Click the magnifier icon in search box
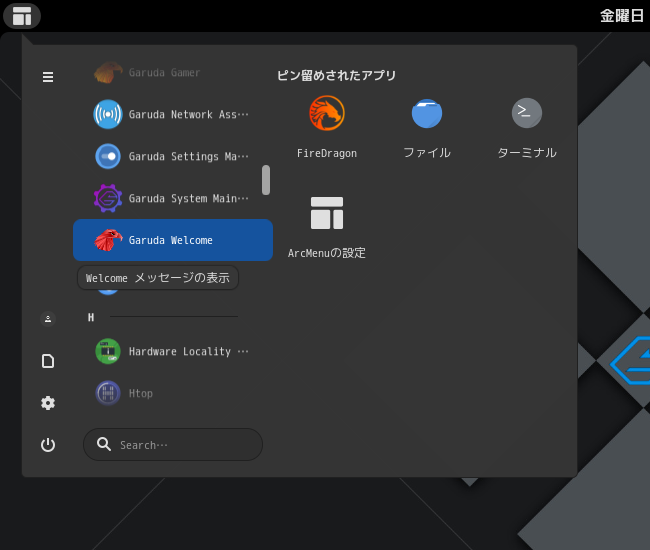The height and width of the screenshot is (550, 650). click(x=104, y=444)
